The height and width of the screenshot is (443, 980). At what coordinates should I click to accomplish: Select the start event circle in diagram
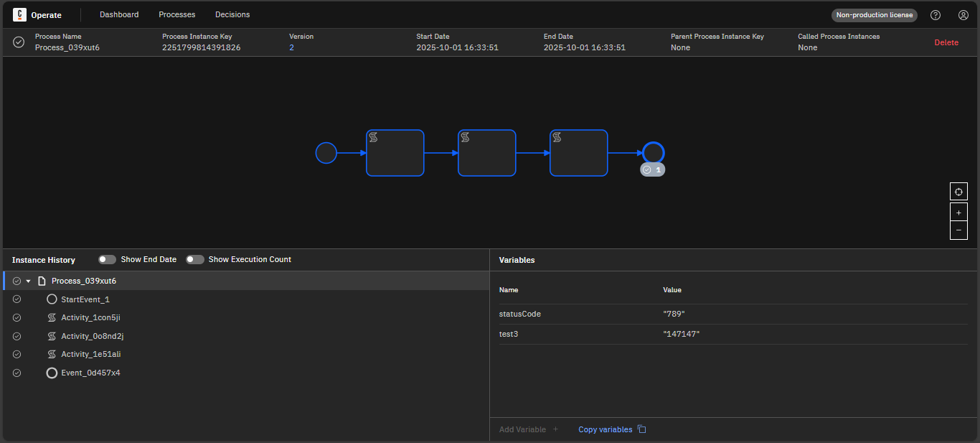pos(326,153)
